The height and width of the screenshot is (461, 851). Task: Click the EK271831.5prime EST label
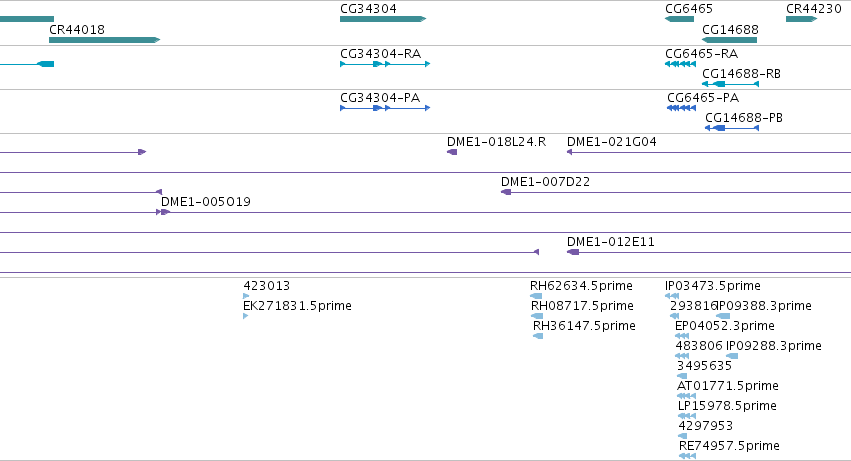coord(297,305)
